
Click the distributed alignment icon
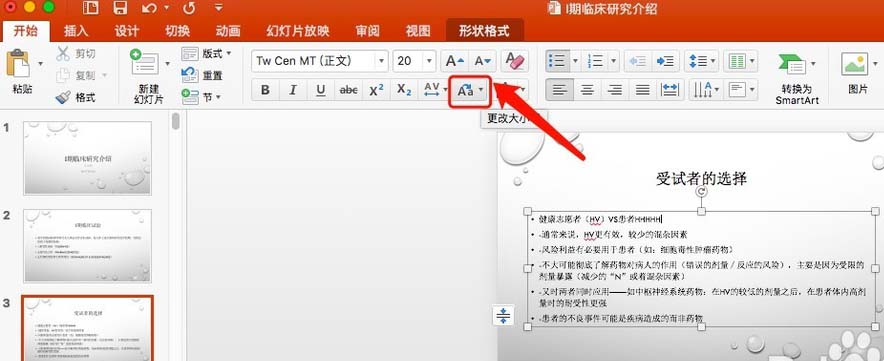(x=670, y=90)
